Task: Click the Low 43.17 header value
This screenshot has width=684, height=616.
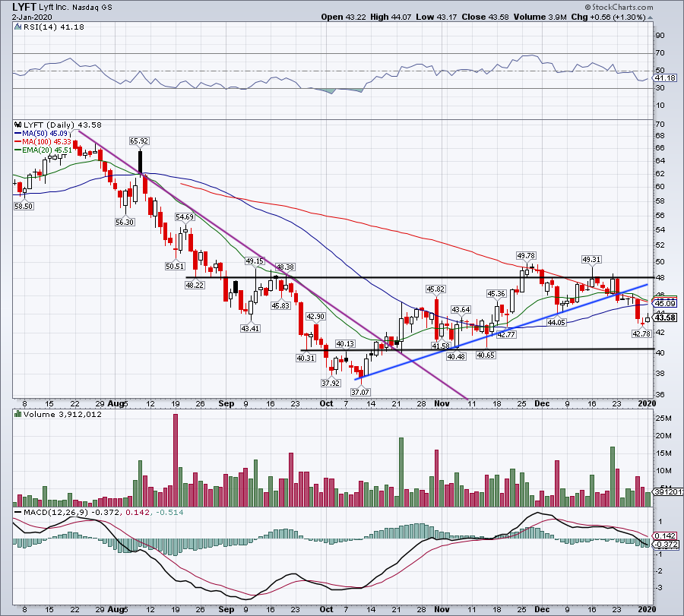Action: [x=436, y=17]
